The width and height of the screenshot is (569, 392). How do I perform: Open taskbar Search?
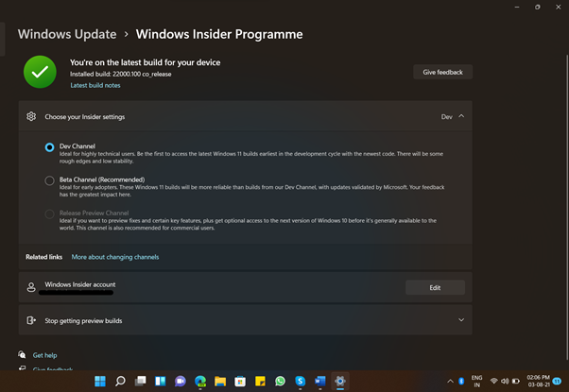[x=120, y=381]
